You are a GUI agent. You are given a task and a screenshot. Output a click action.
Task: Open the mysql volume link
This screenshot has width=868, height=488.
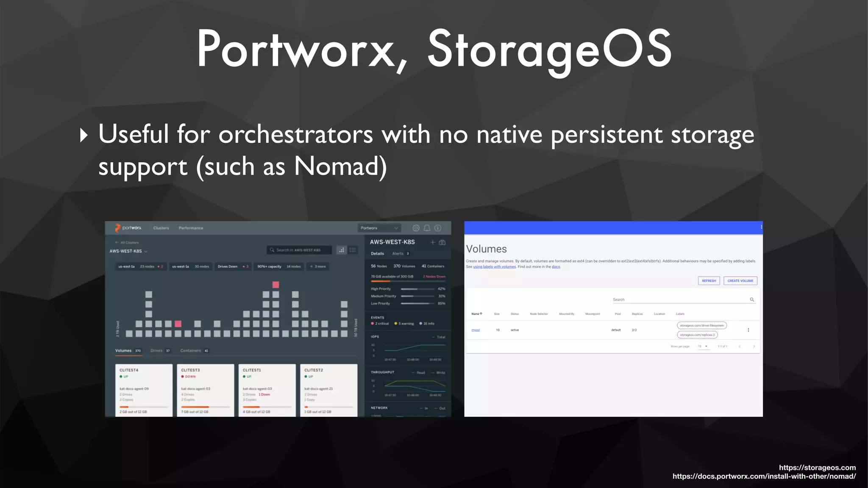476,330
